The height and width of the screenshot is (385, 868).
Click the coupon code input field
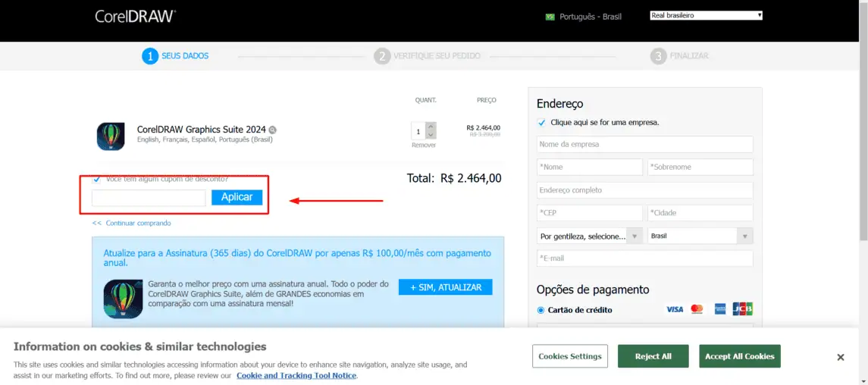pyautogui.click(x=149, y=198)
